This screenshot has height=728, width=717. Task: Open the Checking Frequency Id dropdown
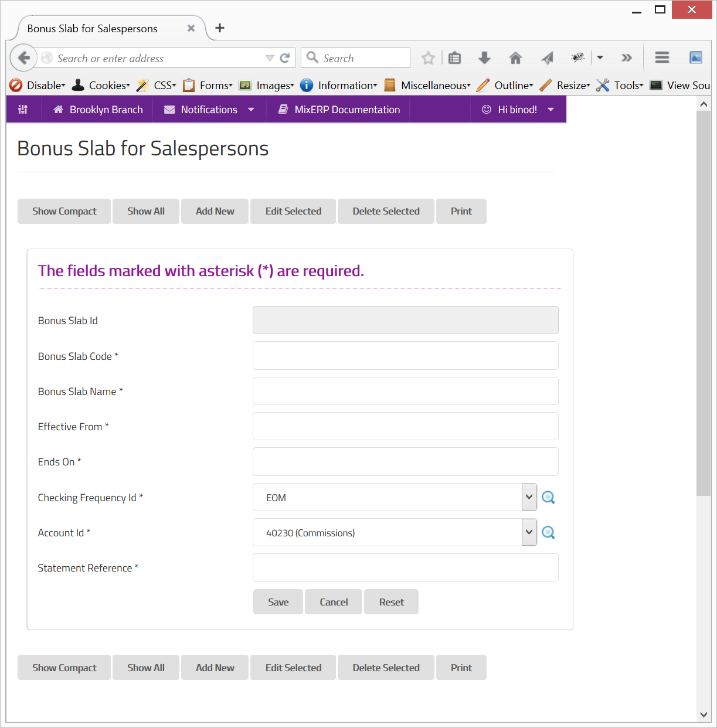pos(395,497)
